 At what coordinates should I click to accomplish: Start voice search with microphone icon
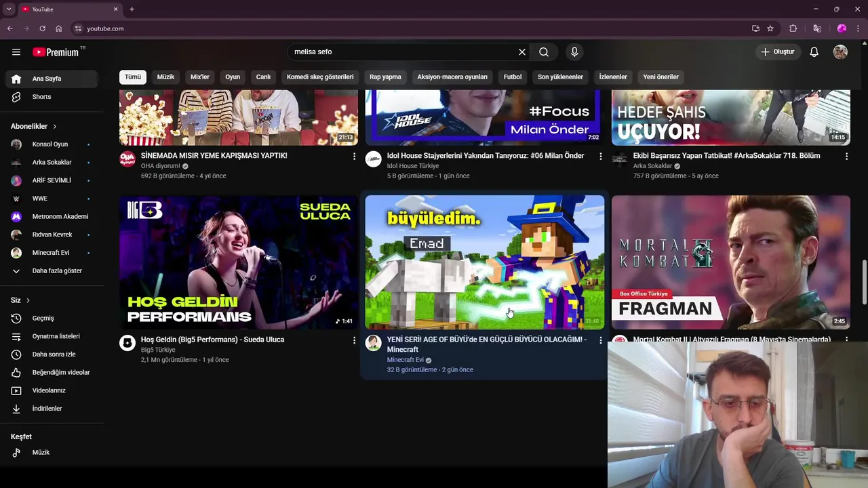click(574, 52)
